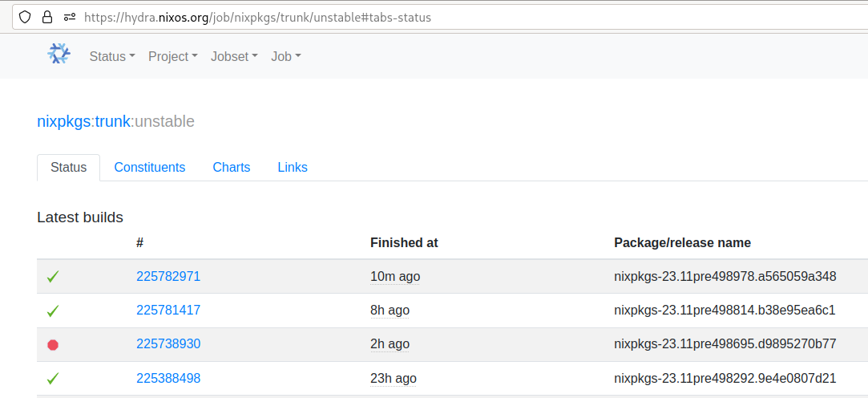Expand the Jobset dropdown menu
Screen dimensions: 868x398
click(x=234, y=56)
